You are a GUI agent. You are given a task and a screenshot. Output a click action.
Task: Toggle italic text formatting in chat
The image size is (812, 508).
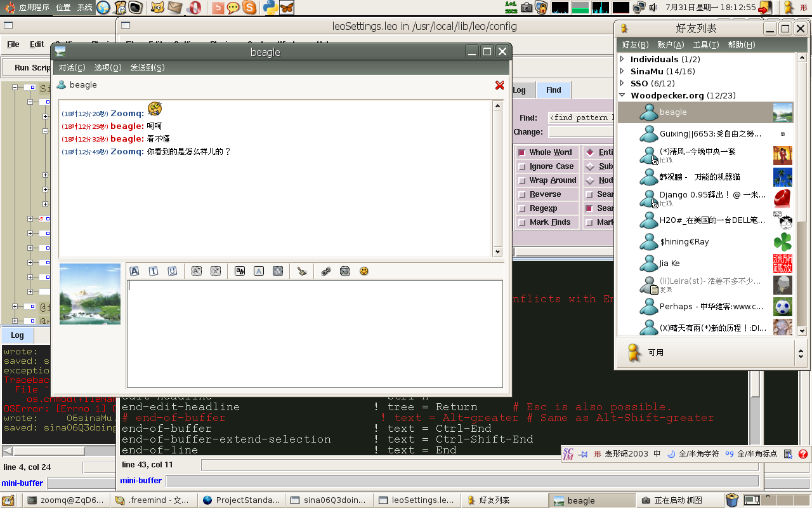(x=154, y=271)
